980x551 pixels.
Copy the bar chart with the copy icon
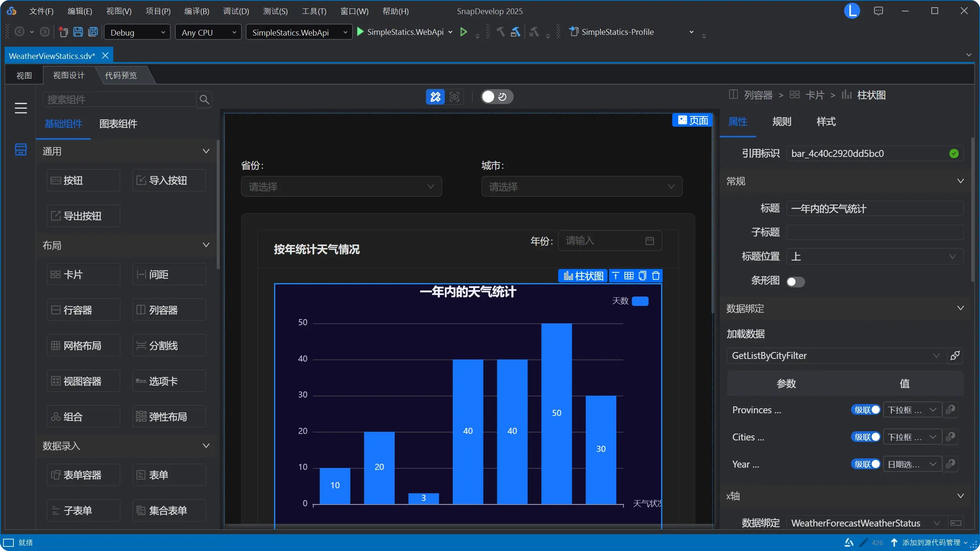click(x=642, y=275)
